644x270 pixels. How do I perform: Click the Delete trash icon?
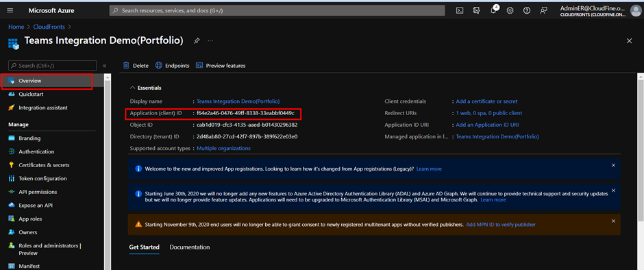point(126,65)
